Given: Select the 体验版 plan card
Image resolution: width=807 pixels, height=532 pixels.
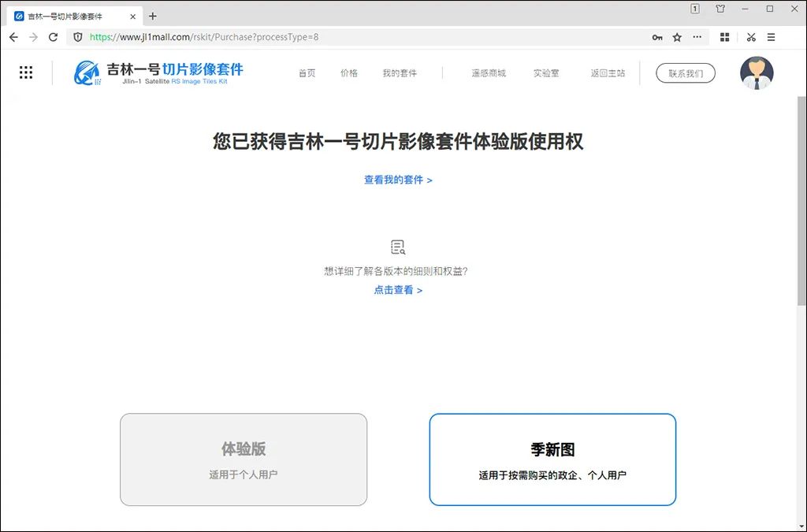Looking at the screenshot, I should click(244, 459).
